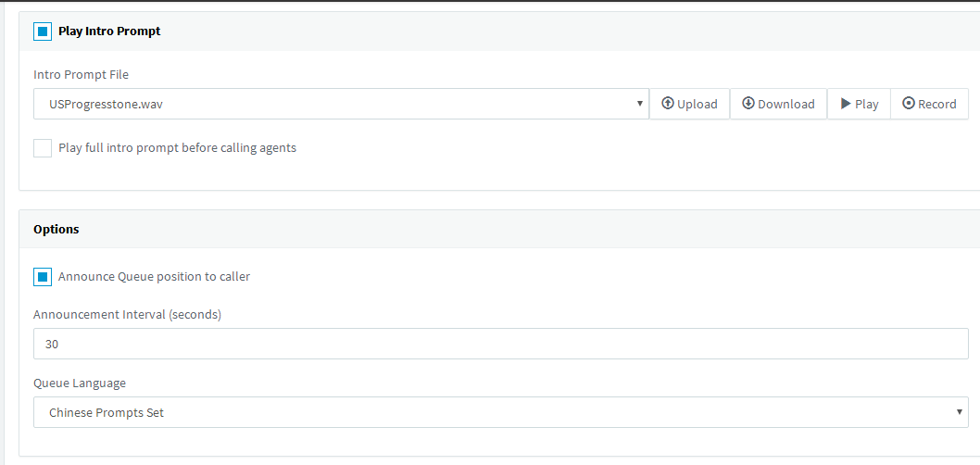Open the USProgresstone.wav file dropdown
Screen dimensions: 980x465
pos(341,104)
